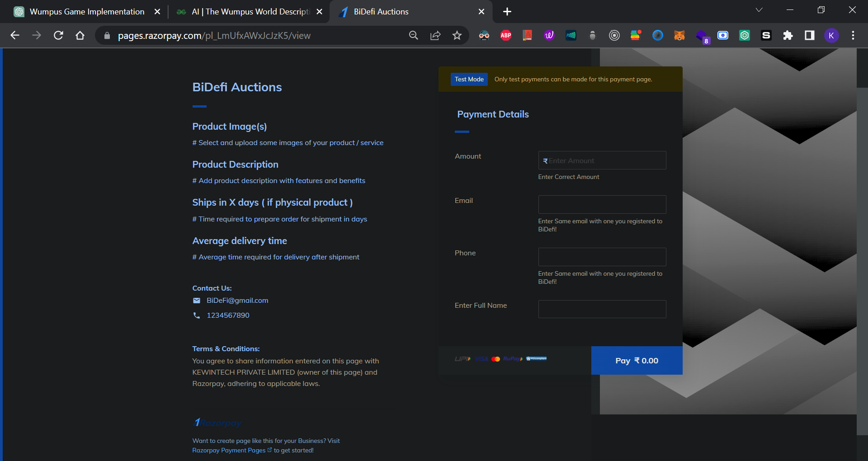Open the purple W extension

[x=549, y=35]
